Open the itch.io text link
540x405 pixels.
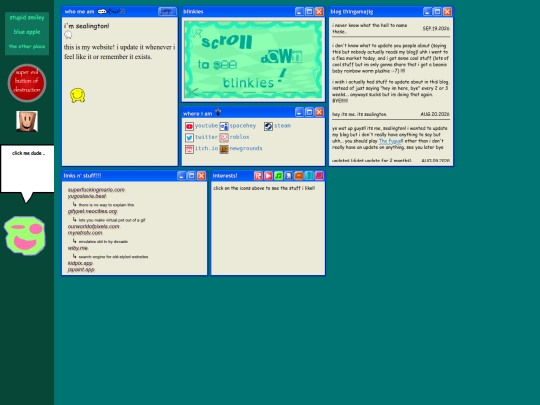(206, 149)
